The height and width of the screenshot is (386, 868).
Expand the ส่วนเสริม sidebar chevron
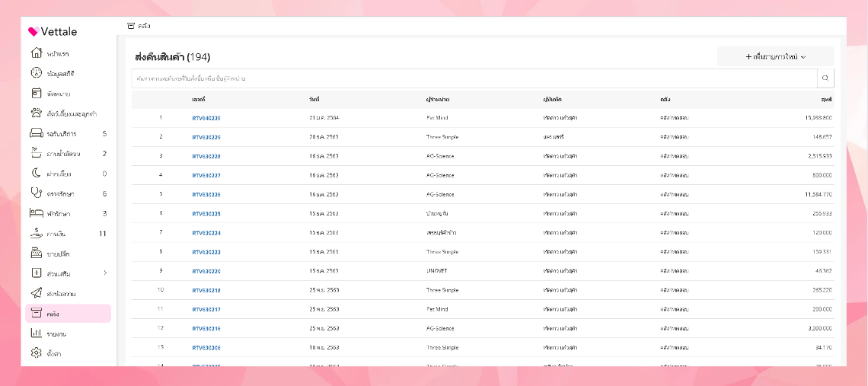[105, 273]
